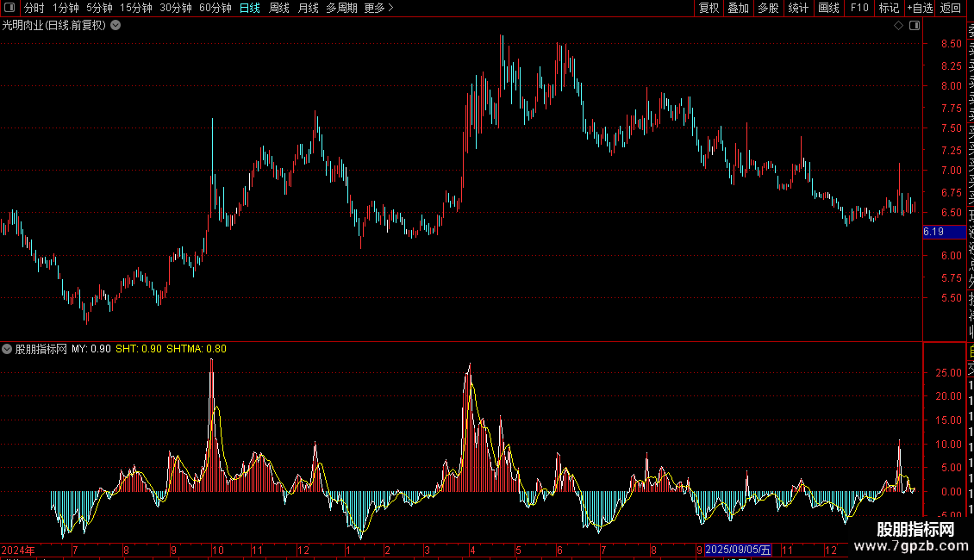This screenshot has width=974, height=560.
Task: Click the 25.00 indicator axis label
Action: coord(948,373)
